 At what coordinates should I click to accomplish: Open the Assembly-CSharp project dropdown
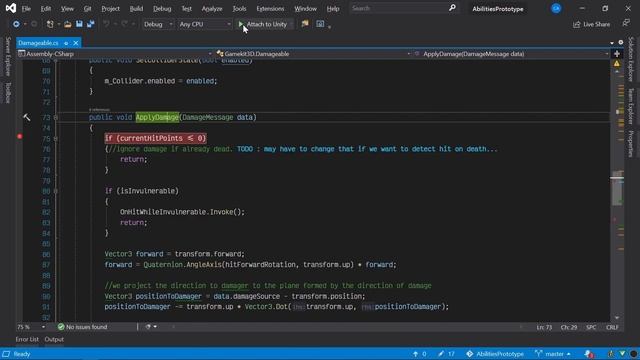[x=115, y=54]
